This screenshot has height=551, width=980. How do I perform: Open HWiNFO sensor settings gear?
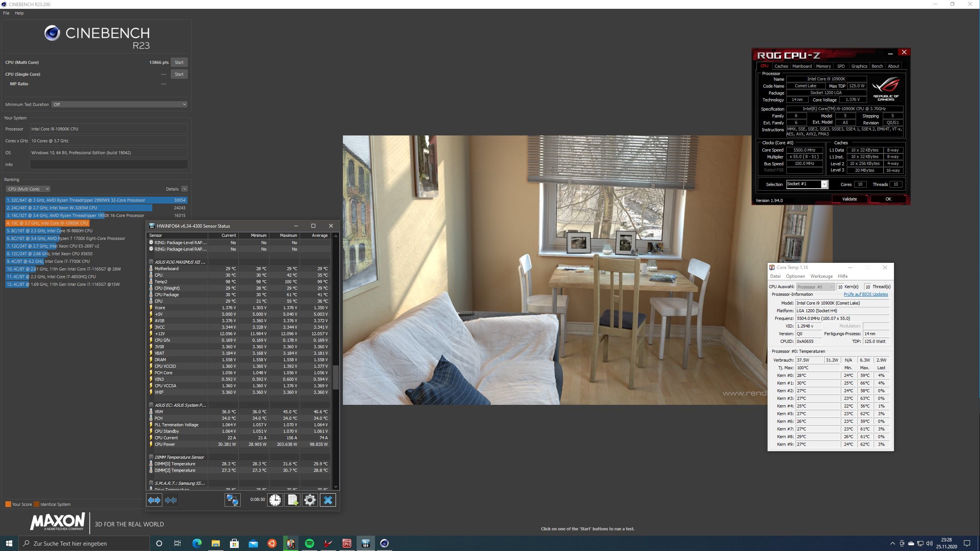[310, 500]
